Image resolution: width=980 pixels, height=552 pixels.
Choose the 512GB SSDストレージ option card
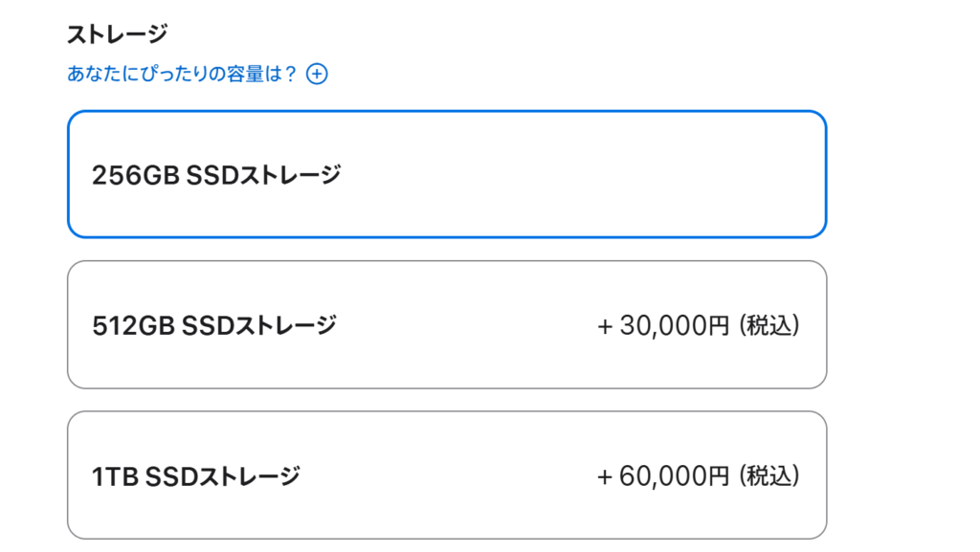447,324
